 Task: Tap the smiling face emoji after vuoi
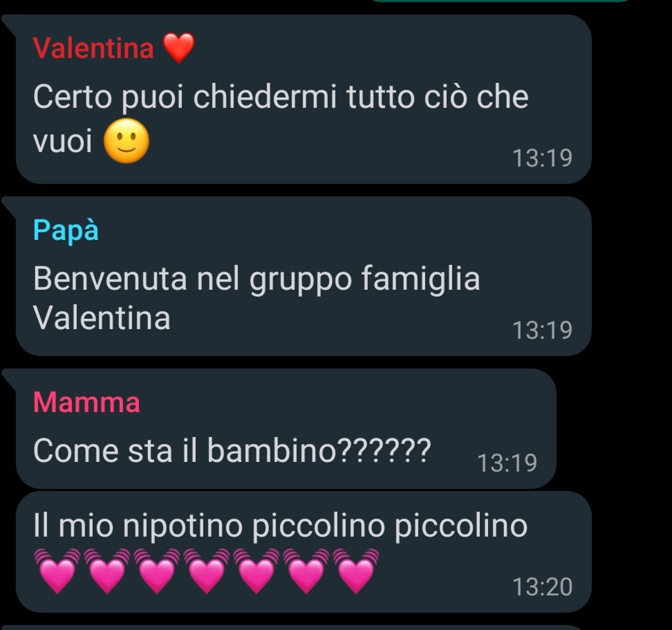(127, 141)
